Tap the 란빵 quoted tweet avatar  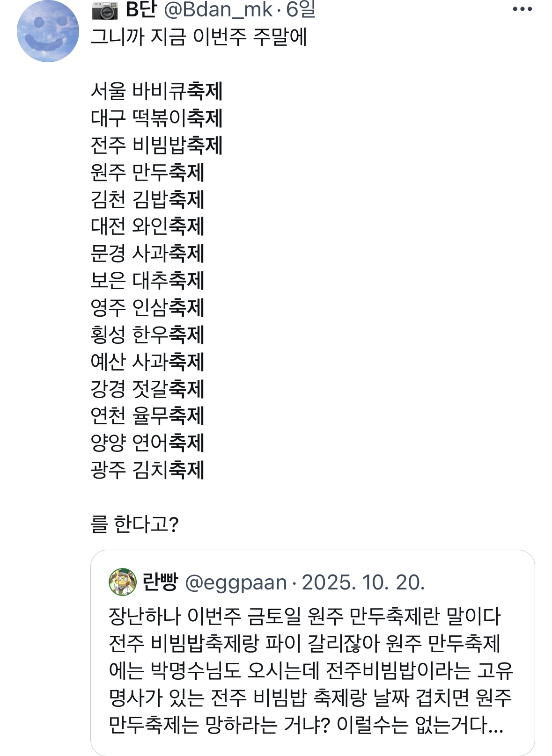122,582
